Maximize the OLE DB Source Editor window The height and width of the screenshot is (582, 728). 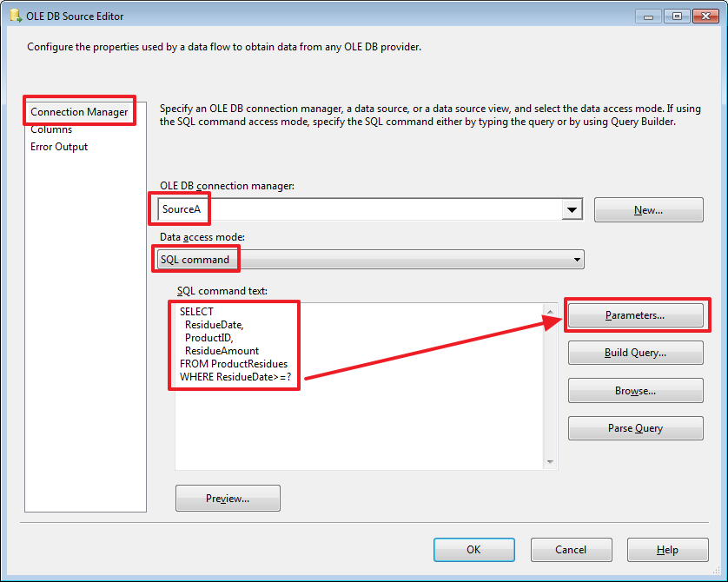point(677,16)
